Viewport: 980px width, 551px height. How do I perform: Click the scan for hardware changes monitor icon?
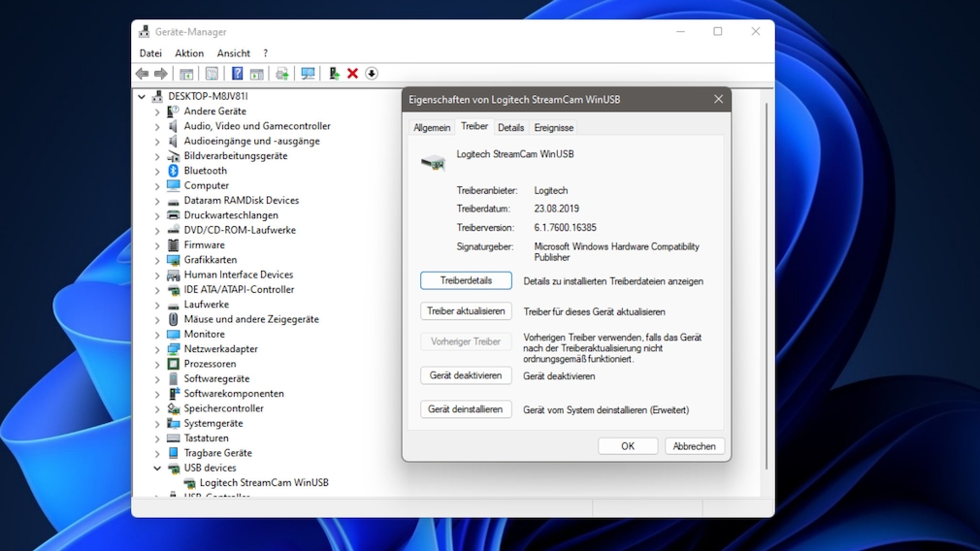(308, 74)
